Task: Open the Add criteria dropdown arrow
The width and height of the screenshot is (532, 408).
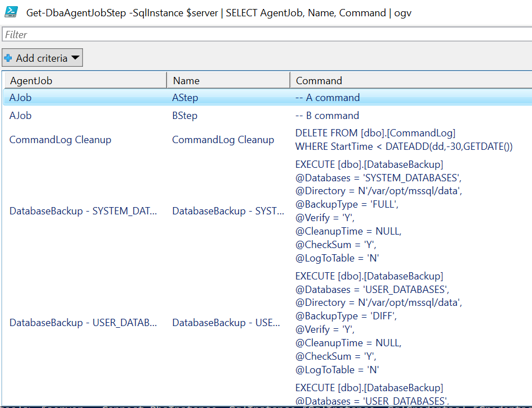Action: click(76, 58)
